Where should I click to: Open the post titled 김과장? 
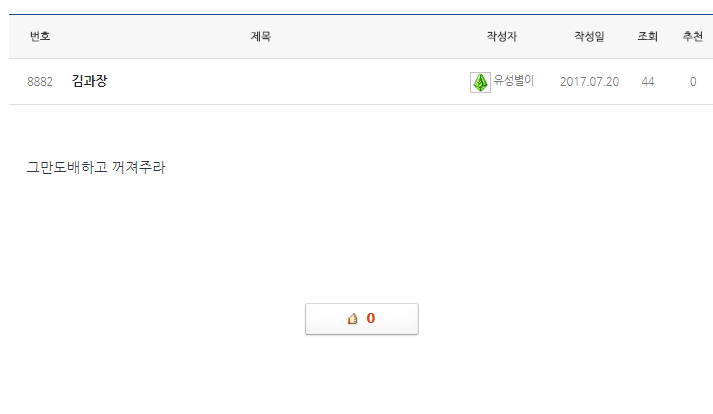coord(90,81)
